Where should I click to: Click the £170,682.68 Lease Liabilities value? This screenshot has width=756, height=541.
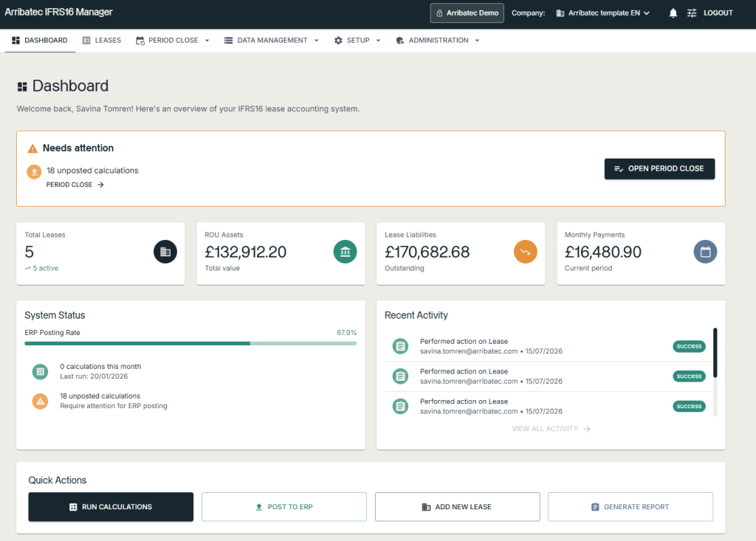tap(427, 252)
